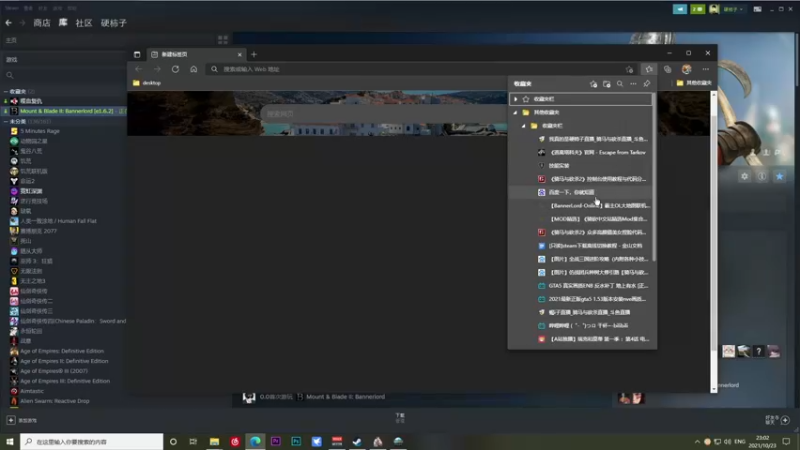Add current page to favorites in address bar
800x450 pixels.
(x=630, y=69)
